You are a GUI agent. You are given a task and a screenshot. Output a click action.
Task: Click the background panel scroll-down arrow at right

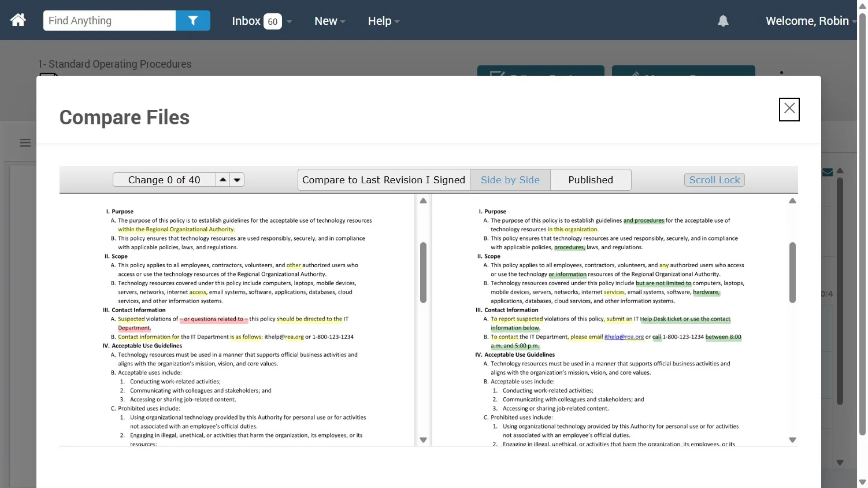pos(840,463)
